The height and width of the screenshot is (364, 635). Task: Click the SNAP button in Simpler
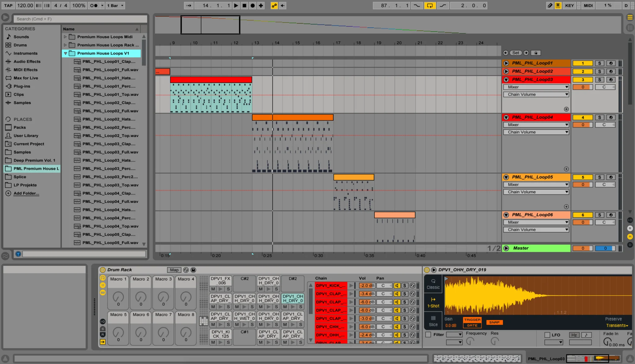pyautogui.click(x=494, y=322)
